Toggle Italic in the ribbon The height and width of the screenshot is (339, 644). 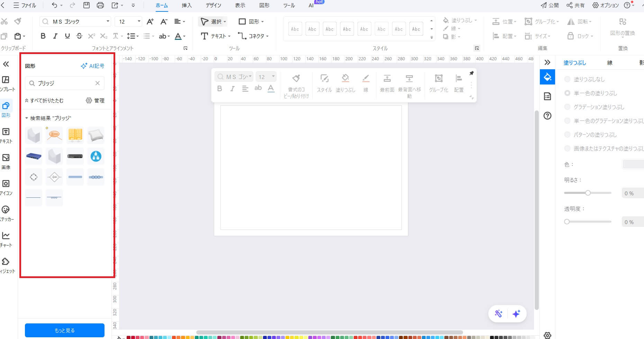tap(55, 36)
